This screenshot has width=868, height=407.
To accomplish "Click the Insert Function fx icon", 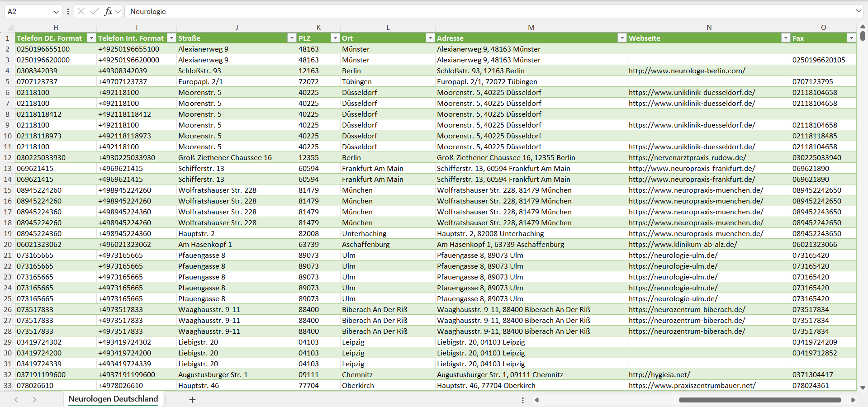I will [x=108, y=11].
